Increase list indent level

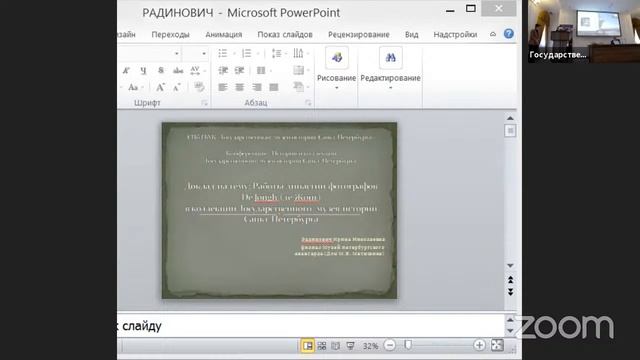pyautogui.click(x=239, y=71)
